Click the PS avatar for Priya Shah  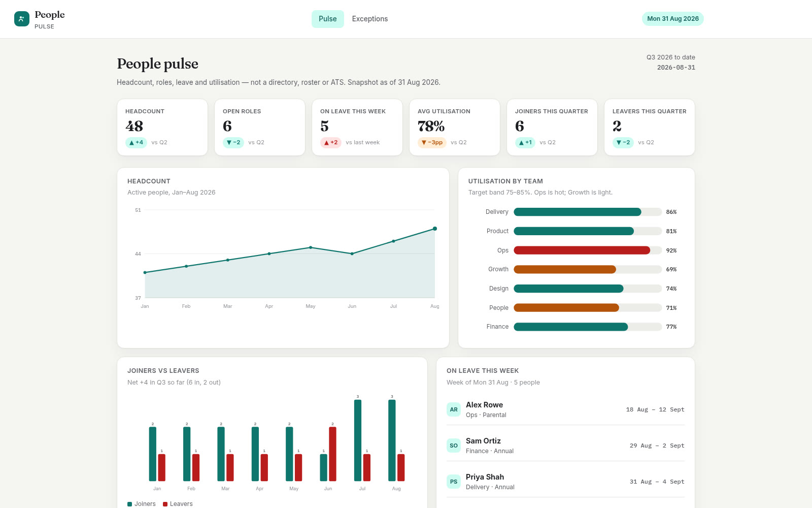(x=454, y=482)
